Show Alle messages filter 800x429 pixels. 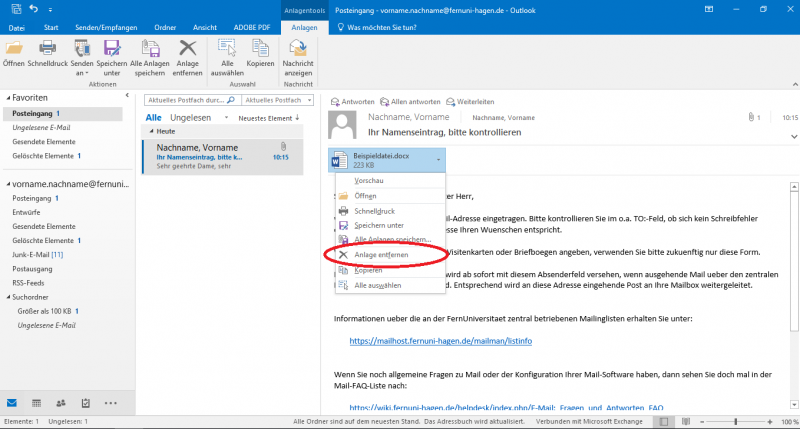(154, 118)
